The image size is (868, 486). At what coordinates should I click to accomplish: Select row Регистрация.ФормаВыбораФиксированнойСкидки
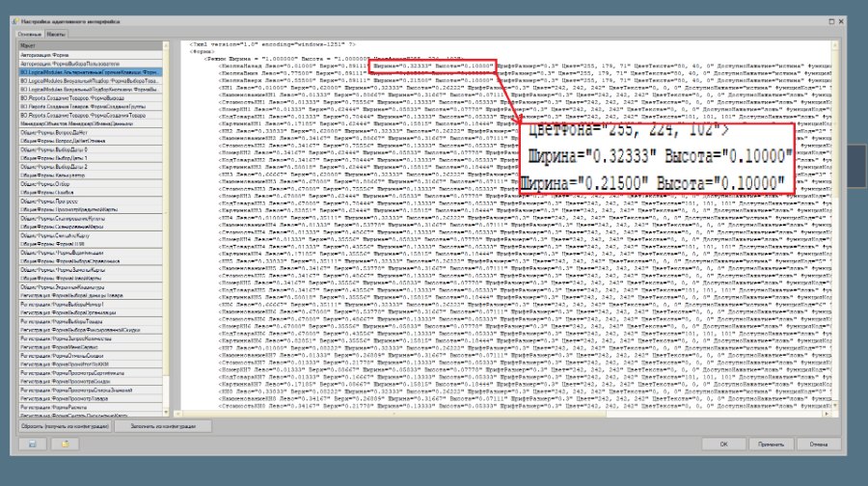click(91, 330)
